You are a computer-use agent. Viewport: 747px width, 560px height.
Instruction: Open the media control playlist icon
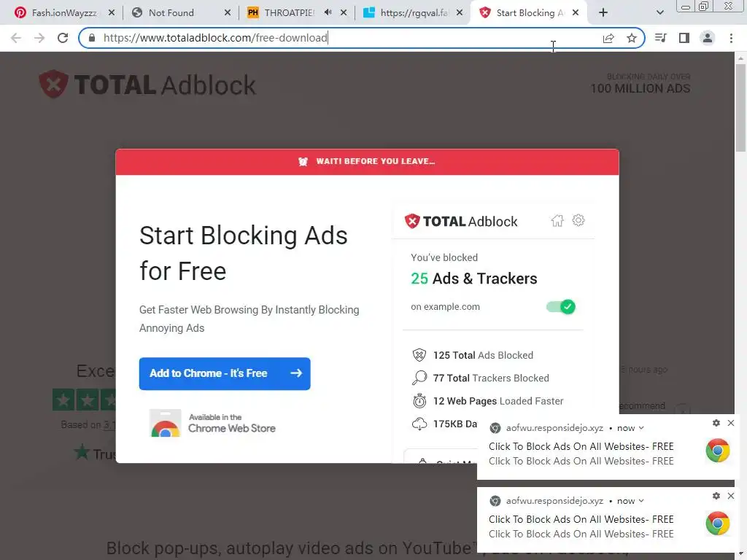(x=661, y=38)
